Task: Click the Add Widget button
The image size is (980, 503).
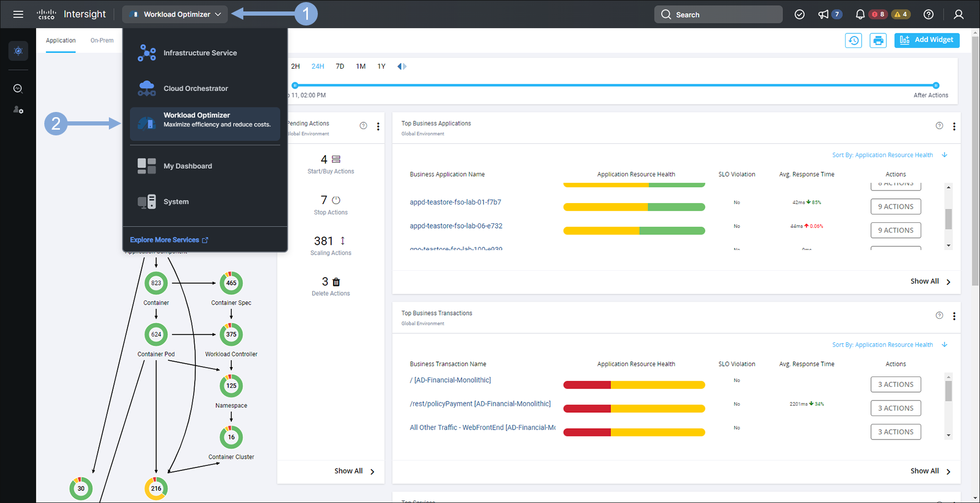Action: point(927,40)
